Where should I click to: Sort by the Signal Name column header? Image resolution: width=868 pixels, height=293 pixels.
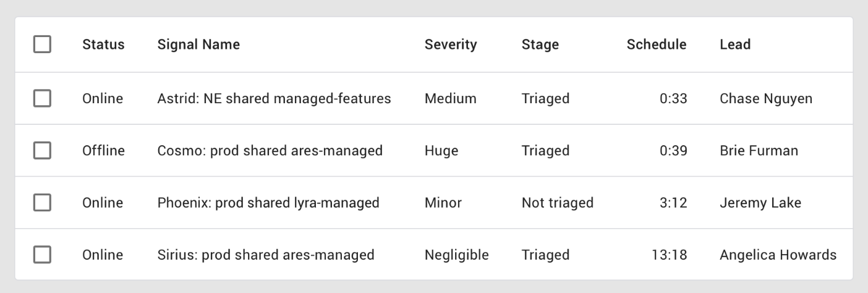pyautogui.click(x=198, y=45)
